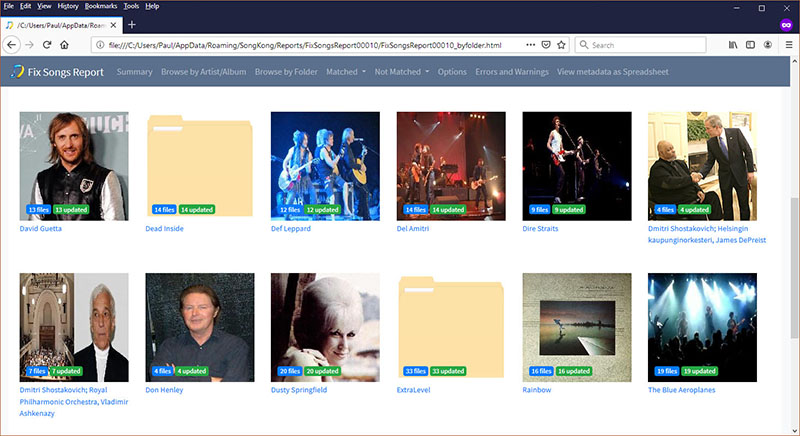
Task: Click the Pocket save icon
Action: point(546,45)
